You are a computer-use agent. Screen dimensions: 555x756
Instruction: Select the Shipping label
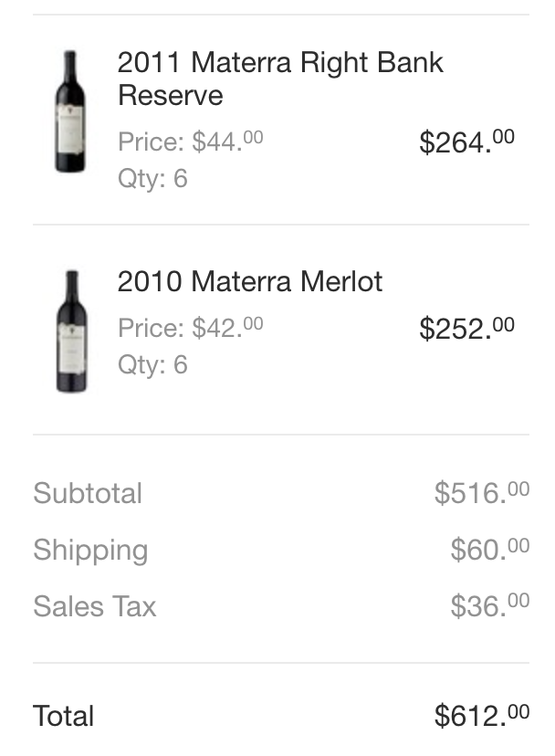click(90, 551)
